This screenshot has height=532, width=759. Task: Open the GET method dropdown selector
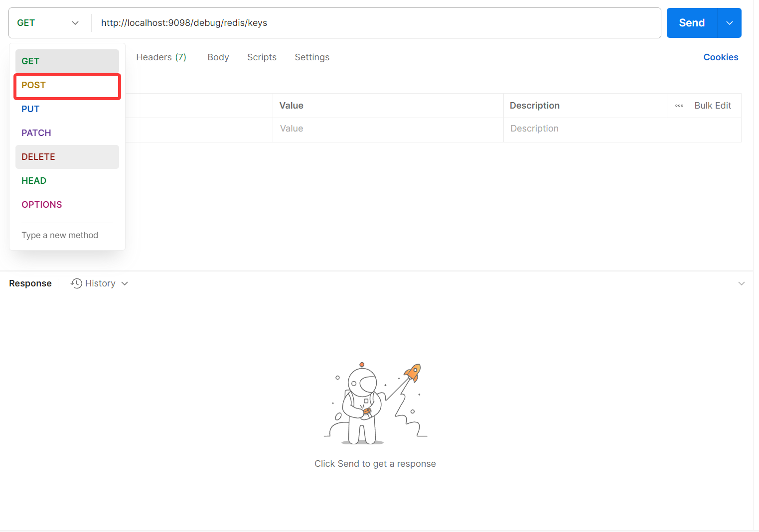[x=48, y=23]
